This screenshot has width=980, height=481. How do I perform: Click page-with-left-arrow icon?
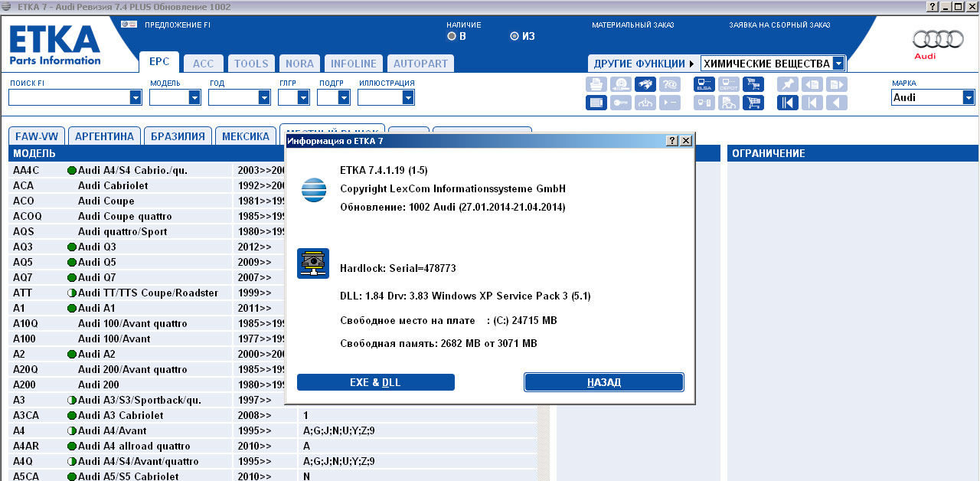[x=812, y=84]
